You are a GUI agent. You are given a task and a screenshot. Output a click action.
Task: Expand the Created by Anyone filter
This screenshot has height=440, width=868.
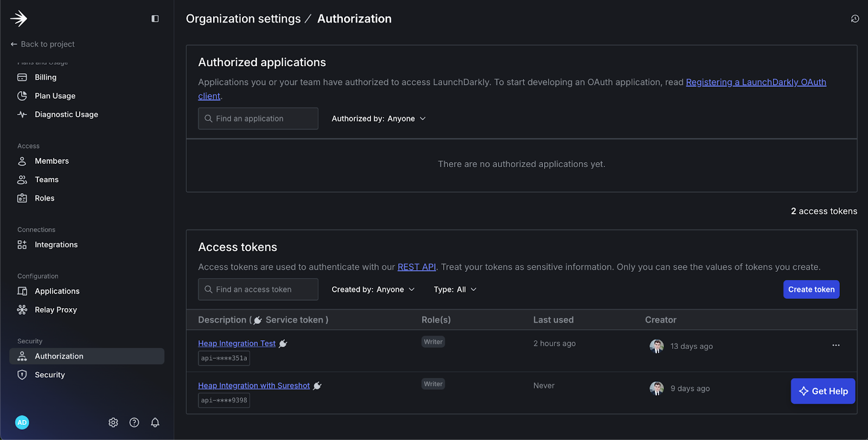point(373,290)
